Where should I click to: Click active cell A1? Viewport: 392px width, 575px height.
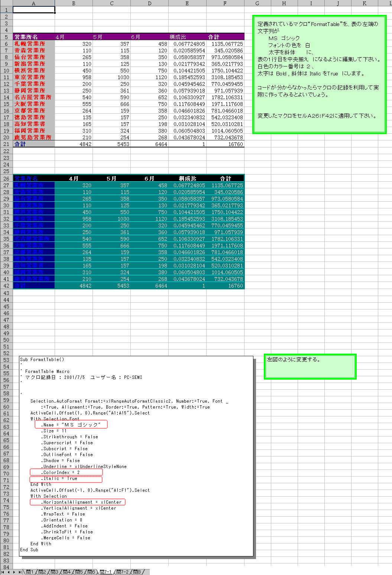tap(34, 10)
